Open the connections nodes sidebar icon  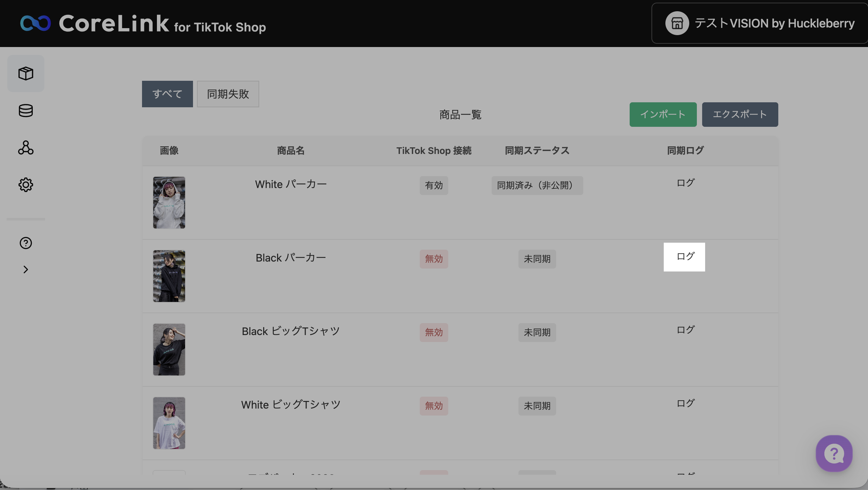point(25,148)
